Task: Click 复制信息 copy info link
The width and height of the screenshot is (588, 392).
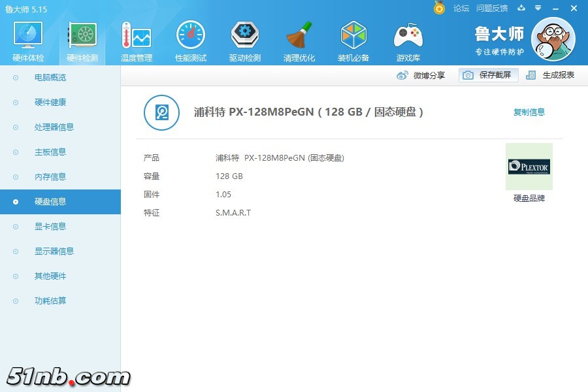Action: click(529, 112)
